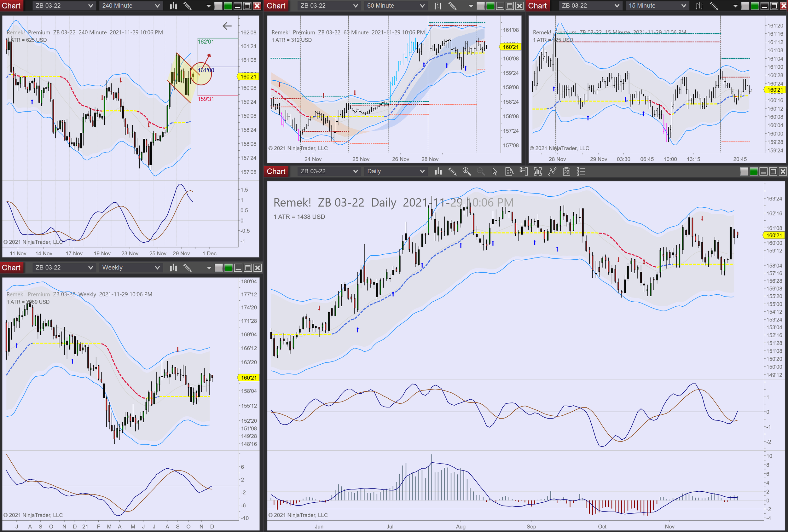
Task: Open the drawing pencil tool on the Daily chart
Action: 452,171
